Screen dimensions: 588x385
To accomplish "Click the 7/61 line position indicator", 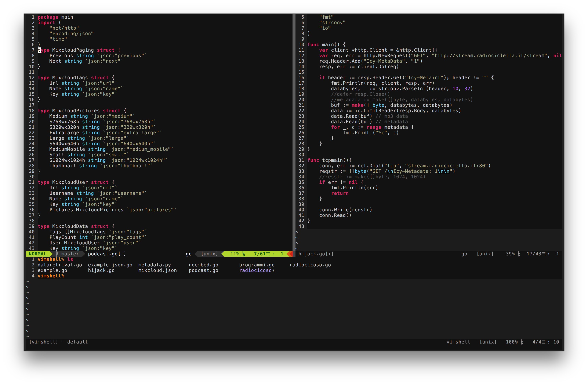I will (259, 254).
